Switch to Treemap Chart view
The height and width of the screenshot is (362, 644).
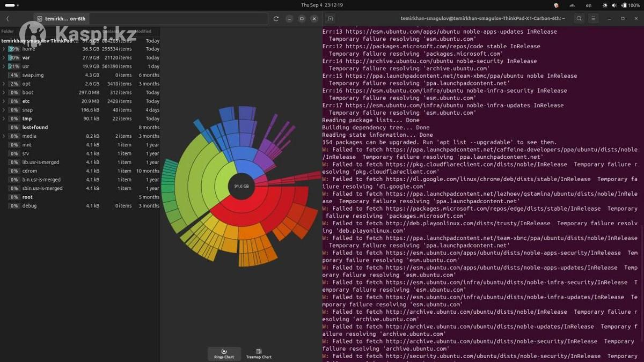coord(259,354)
